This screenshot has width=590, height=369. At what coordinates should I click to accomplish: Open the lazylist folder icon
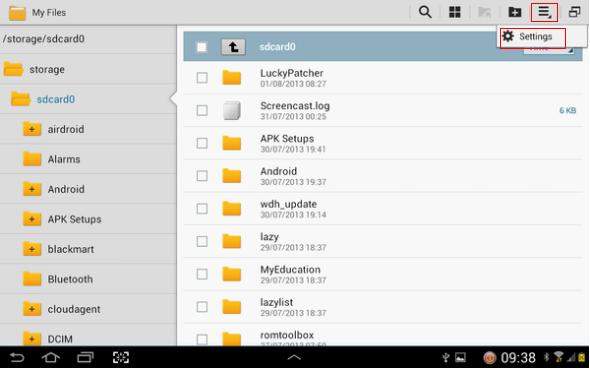[x=231, y=307]
